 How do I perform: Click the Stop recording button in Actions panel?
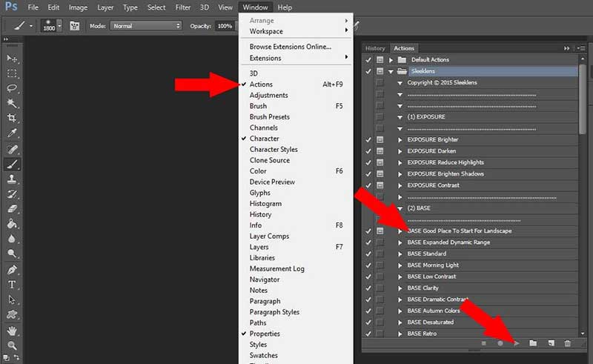(484, 343)
